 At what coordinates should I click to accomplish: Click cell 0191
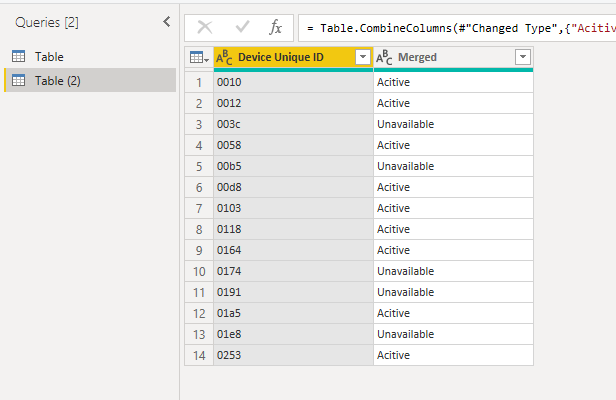point(293,292)
